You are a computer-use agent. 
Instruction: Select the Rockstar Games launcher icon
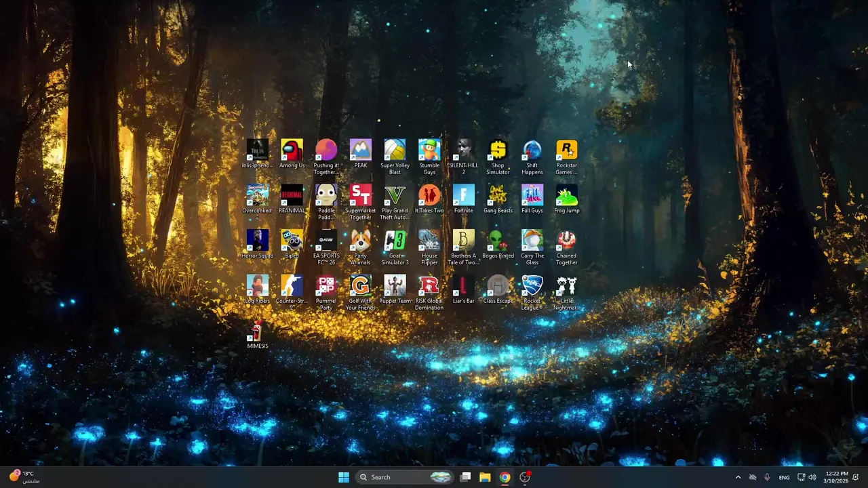tap(567, 157)
